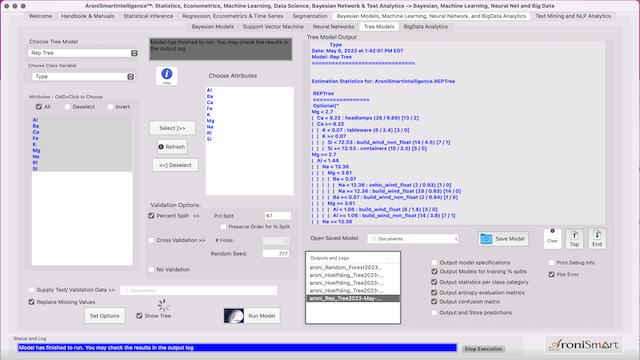Image resolution: width=640 pixels, height=360 pixels.
Task: Click Stop Execution button
Action: coord(483,349)
